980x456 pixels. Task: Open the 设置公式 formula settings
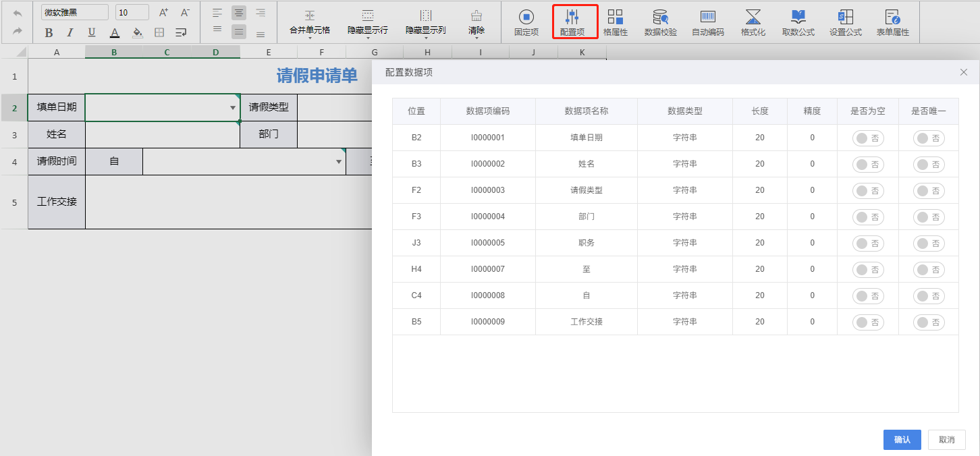(846, 22)
